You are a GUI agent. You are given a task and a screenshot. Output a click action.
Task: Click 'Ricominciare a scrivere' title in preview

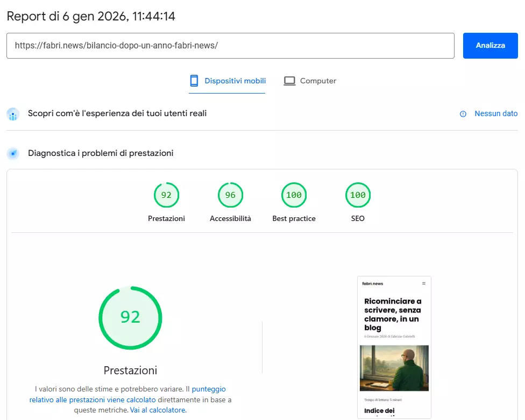393,315
